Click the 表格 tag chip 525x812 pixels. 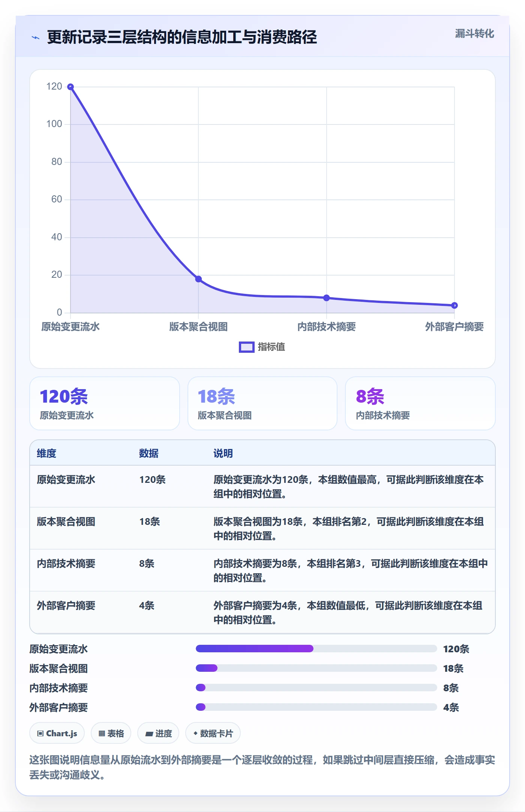click(111, 733)
